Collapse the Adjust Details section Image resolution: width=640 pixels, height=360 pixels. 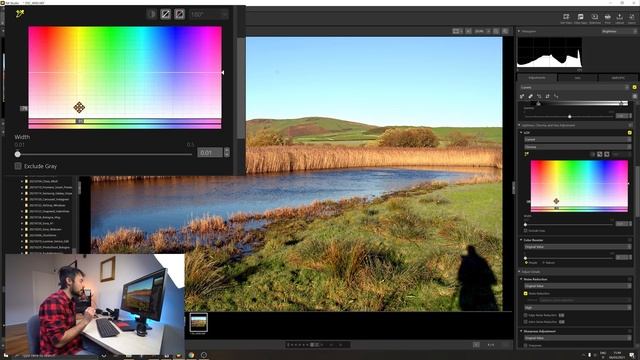click(x=519, y=272)
